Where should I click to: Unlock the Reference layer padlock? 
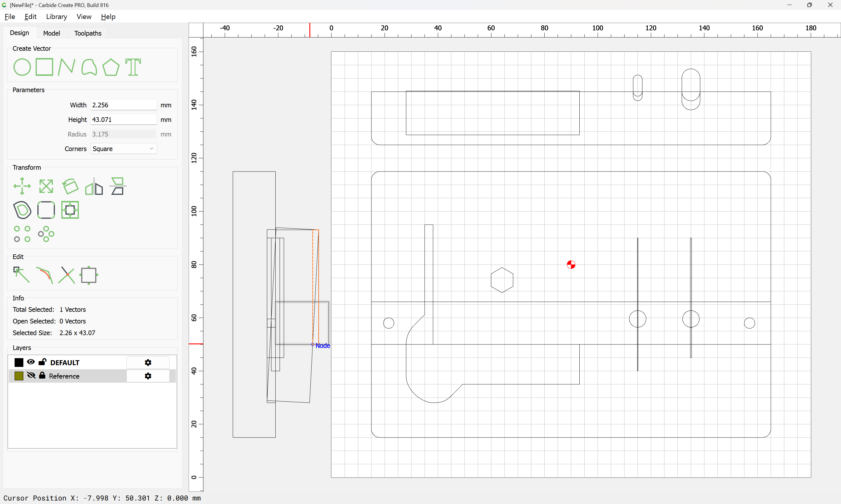pyautogui.click(x=42, y=375)
